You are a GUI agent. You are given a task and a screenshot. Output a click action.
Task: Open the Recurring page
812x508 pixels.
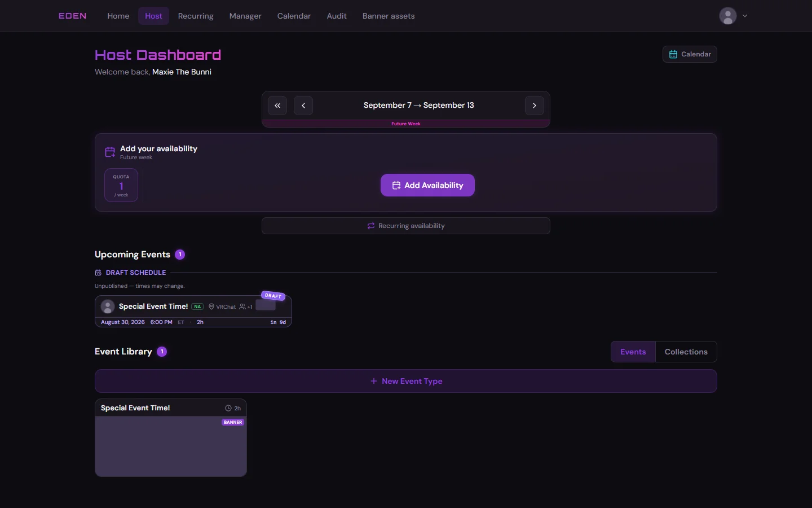[x=196, y=16]
